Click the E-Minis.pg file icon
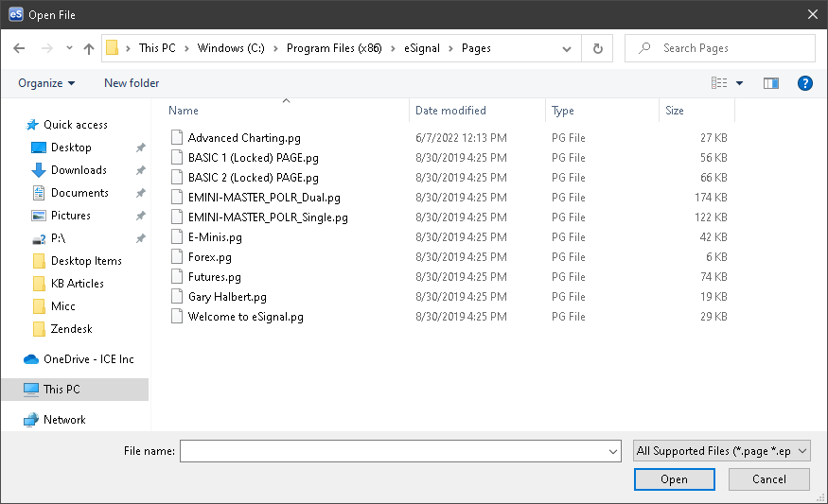Image resolution: width=828 pixels, height=504 pixels. pyautogui.click(x=177, y=237)
